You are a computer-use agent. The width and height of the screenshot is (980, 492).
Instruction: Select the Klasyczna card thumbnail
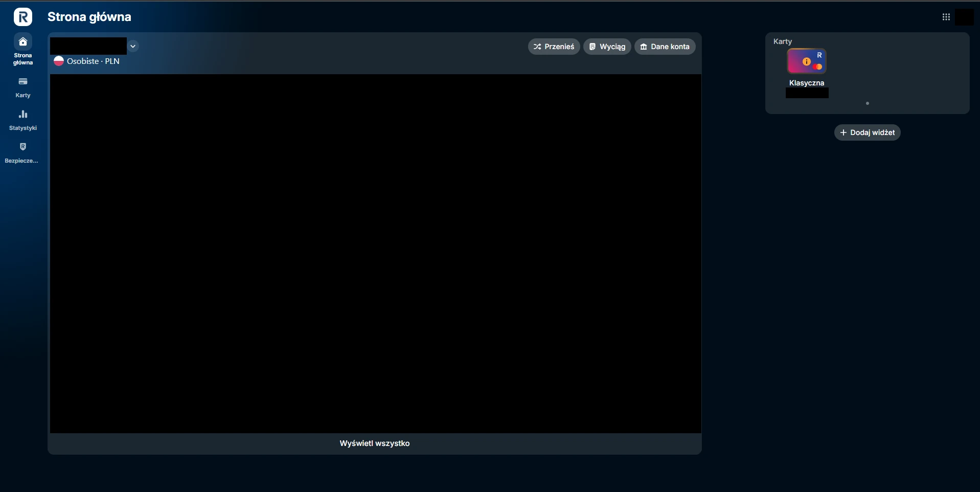tap(807, 61)
